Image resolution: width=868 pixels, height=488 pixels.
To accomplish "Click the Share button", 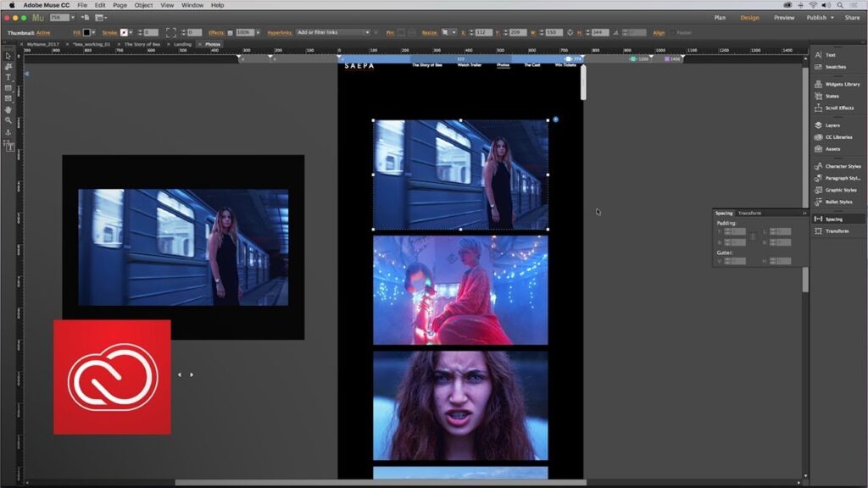I will 851,17.
